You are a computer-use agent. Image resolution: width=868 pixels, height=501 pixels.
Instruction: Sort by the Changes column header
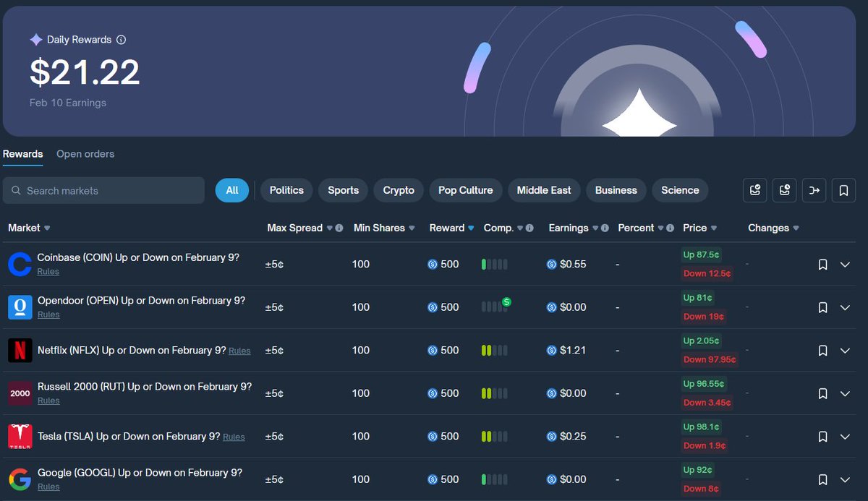(773, 228)
